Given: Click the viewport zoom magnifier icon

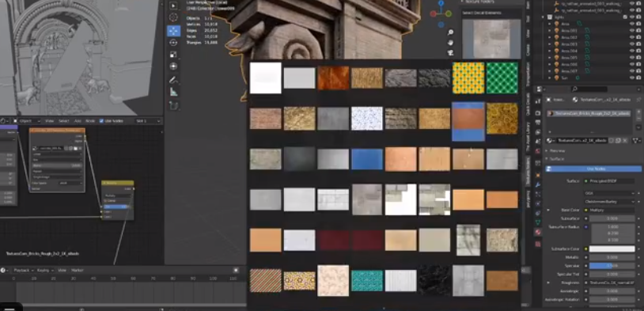Looking at the screenshot, I should [450, 32].
